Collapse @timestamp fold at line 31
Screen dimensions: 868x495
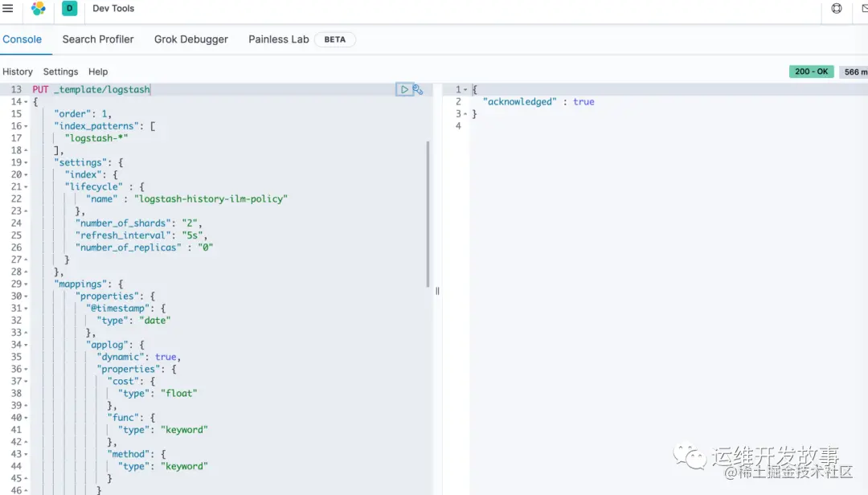pos(26,309)
